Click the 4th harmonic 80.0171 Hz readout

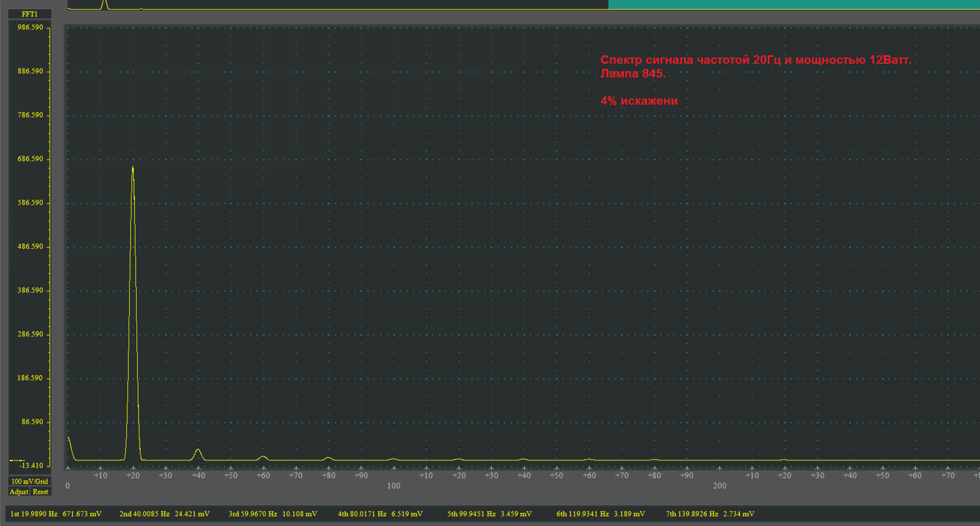[x=380, y=514]
